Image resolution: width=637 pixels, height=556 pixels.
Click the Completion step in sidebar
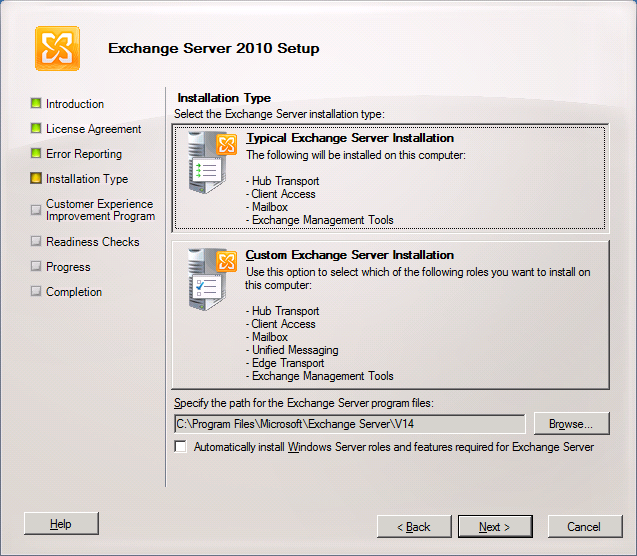(x=74, y=292)
